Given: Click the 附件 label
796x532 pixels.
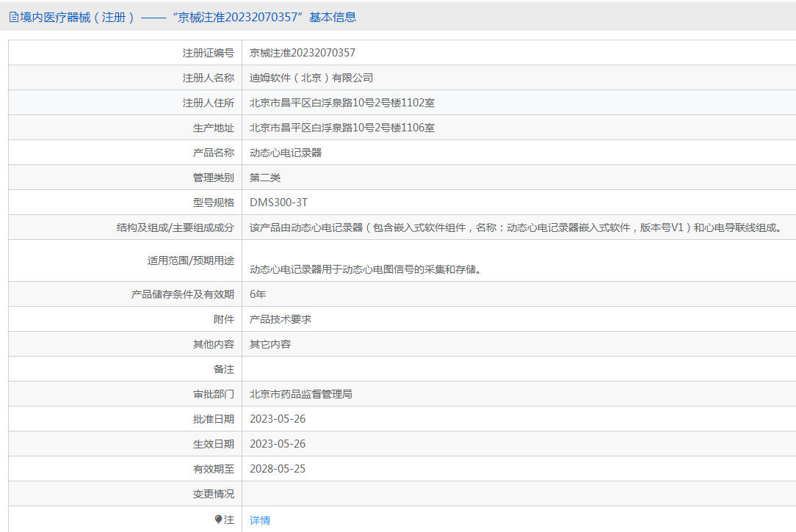Looking at the screenshot, I should (224, 319).
